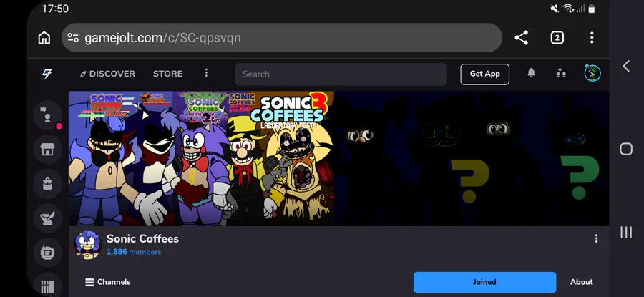Share this page via share icon
This screenshot has width=644, height=297.
coord(521,38)
